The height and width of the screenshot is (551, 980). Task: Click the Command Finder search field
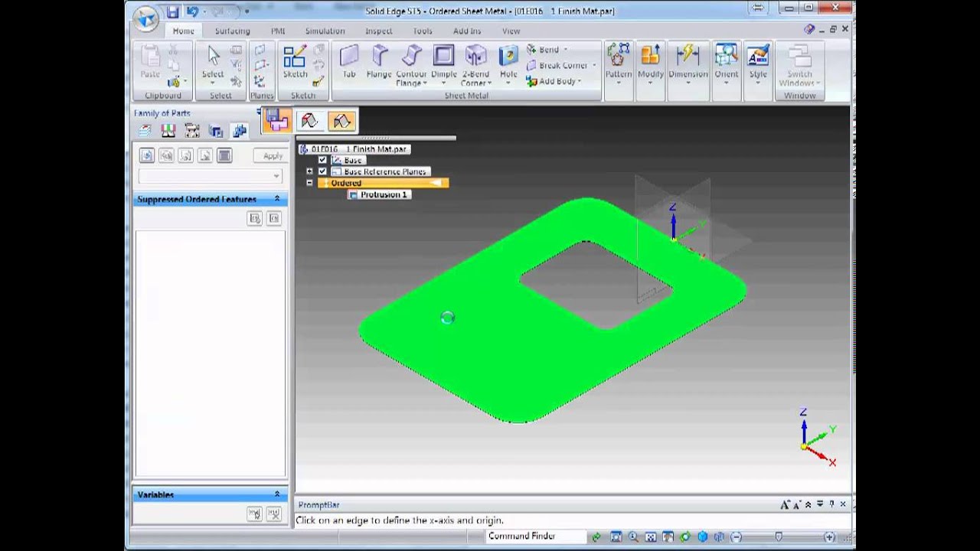(537, 536)
